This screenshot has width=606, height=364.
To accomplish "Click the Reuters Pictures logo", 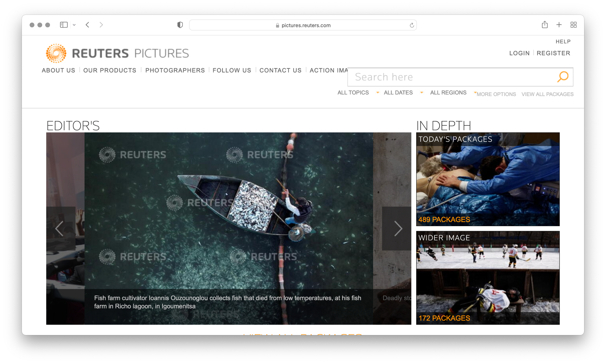I will click(117, 53).
